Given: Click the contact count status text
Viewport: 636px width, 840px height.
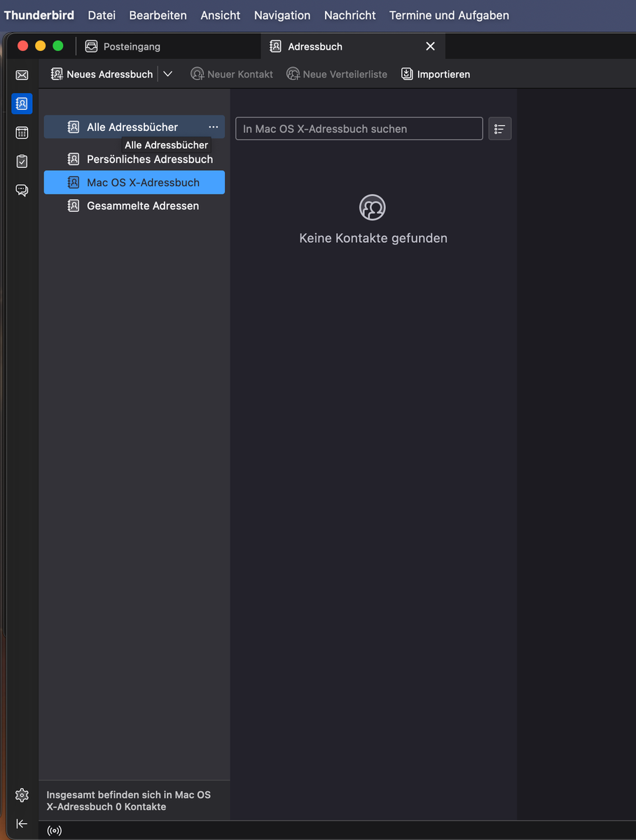Looking at the screenshot, I should [x=129, y=801].
